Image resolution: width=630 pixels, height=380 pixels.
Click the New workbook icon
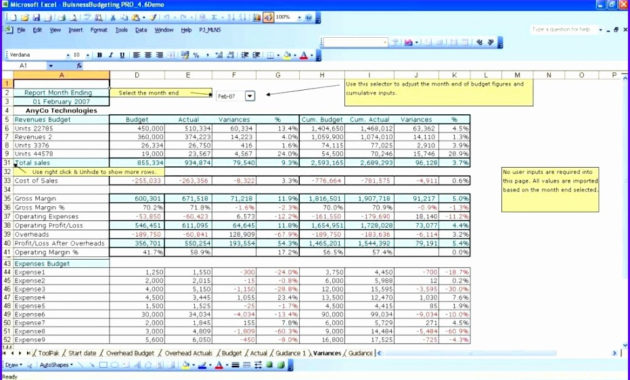[x=13, y=18]
